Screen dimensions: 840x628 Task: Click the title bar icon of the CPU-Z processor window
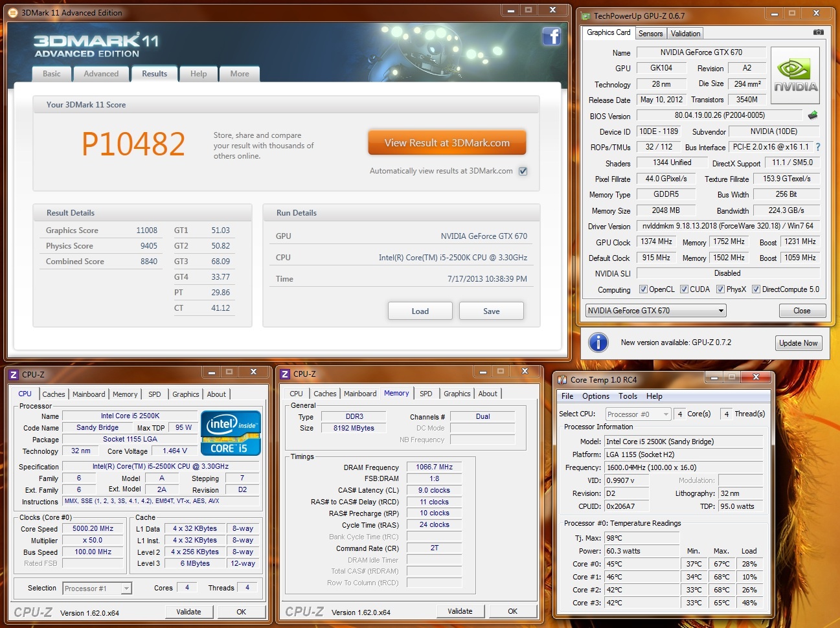(x=14, y=374)
